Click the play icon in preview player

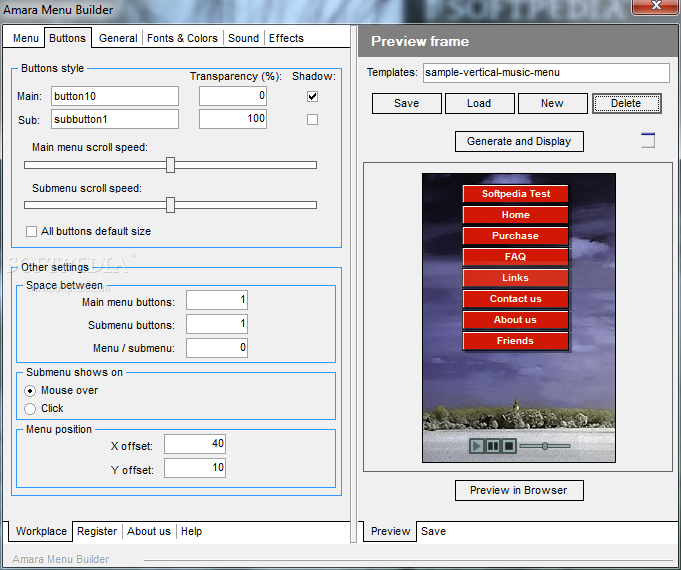[x=476, y=446]
